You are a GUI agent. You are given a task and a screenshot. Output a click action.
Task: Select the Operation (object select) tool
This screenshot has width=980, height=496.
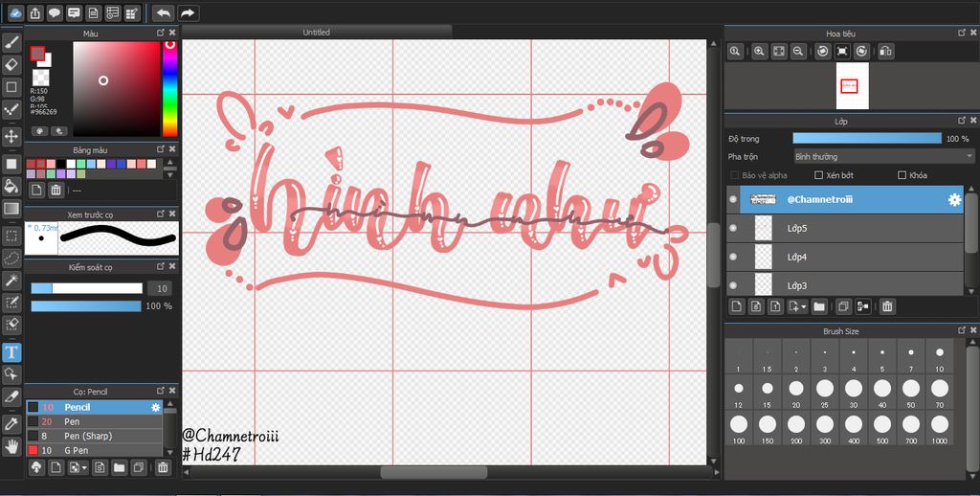coord(11,374)
